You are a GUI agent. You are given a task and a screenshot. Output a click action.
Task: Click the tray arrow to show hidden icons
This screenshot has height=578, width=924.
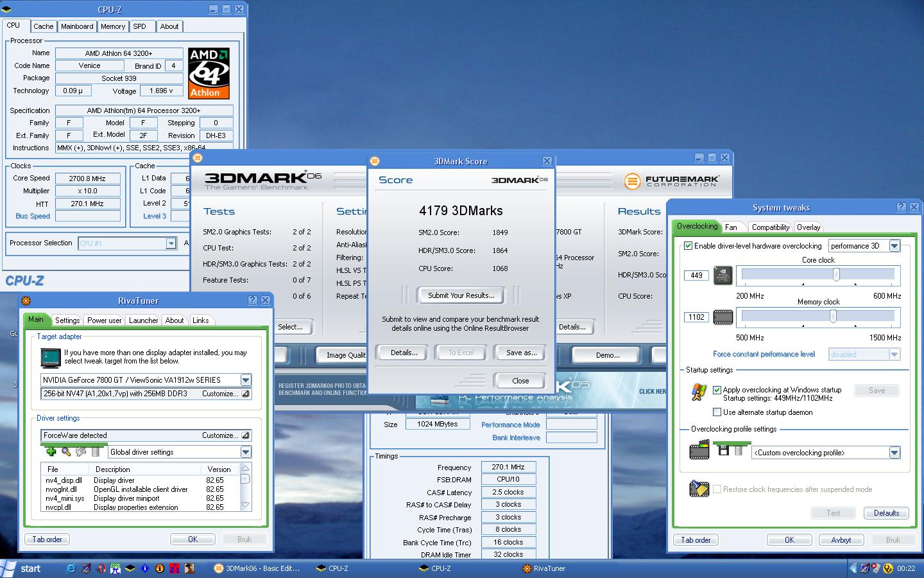pos(853,568)
